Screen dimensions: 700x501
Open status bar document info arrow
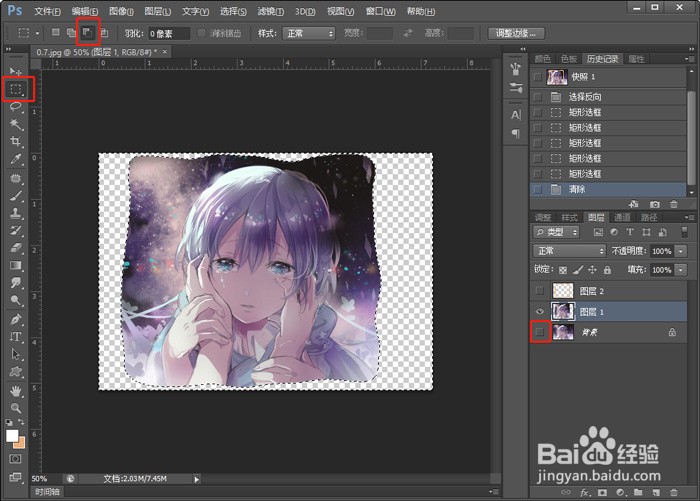[x=196, y=479]
